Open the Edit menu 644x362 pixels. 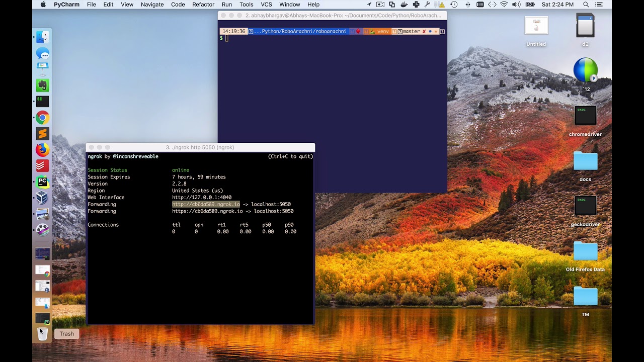pyautogui.click(x=108, y=5)
